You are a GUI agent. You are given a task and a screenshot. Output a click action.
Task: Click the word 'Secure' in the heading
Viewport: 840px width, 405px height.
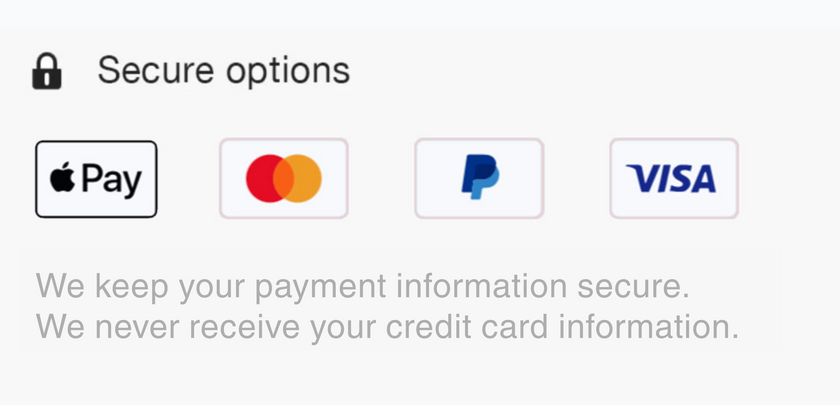pos(155,71)
